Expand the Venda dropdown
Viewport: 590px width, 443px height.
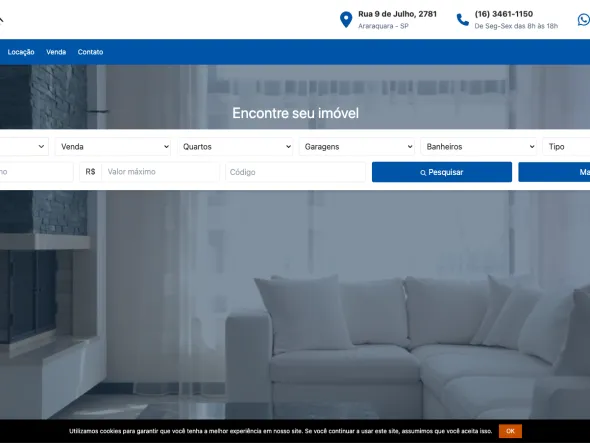[x=113, y=146]
